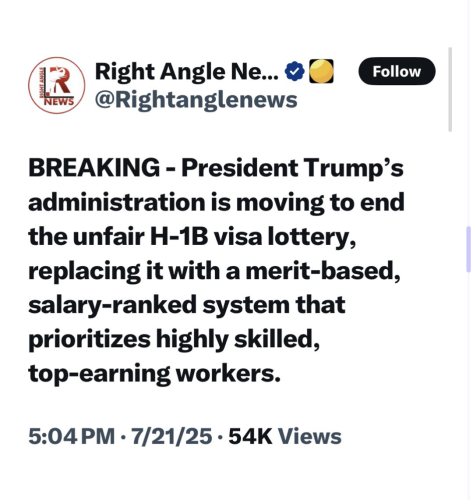Click 'salary-ranked system that' text line
This screenshot has height=500, width=473.
[x=187, y=305]
